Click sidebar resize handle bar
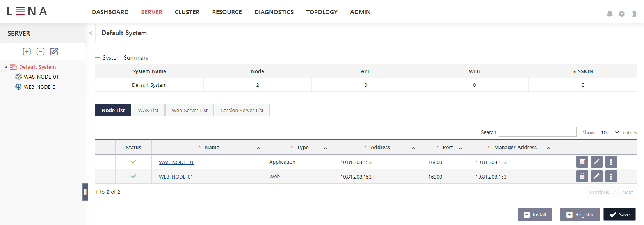This screenshot has width=644, height=225. tap(85, 192)
